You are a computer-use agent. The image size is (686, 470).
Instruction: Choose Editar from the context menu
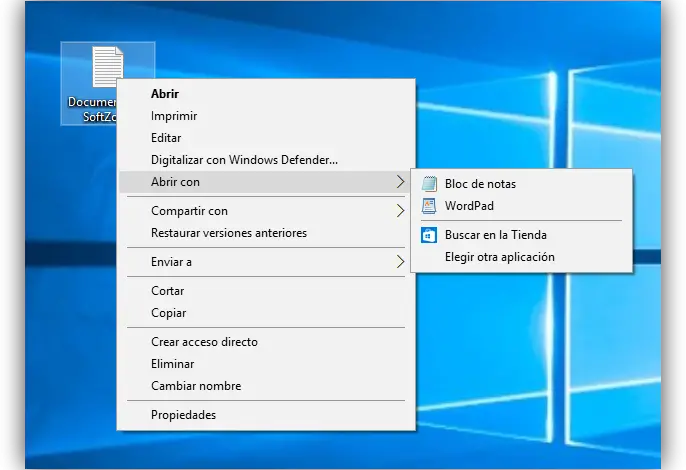[x=266, y=138]
